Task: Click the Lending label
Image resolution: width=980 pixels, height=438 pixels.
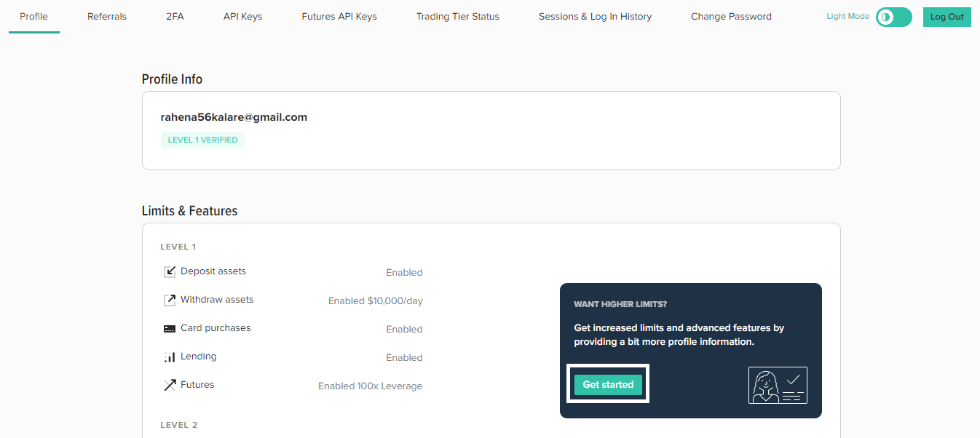Action: [x=198, y=357]
